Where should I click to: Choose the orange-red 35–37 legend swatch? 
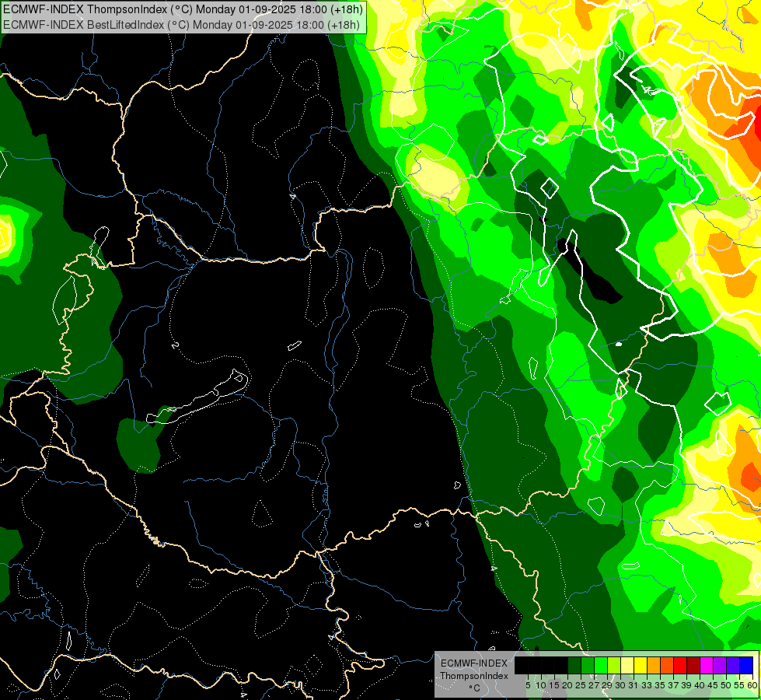pos(667,665)
